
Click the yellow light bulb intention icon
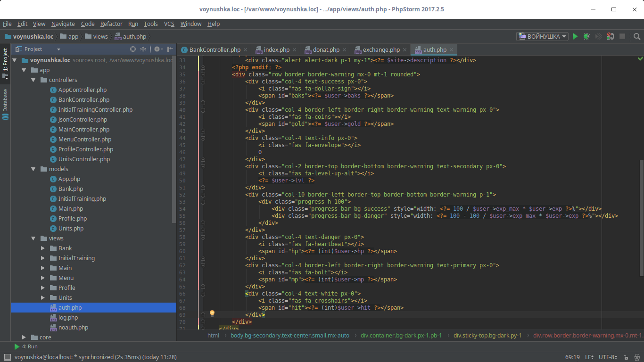[x=212, y=313]
